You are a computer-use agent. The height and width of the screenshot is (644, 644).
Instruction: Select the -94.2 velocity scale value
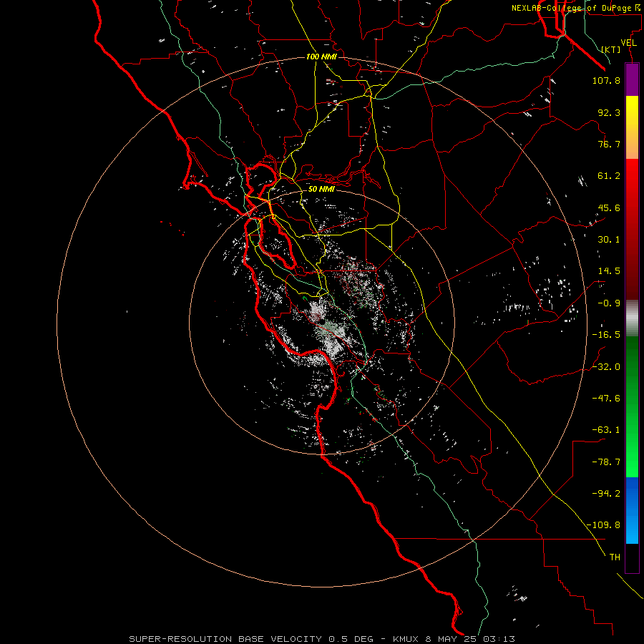606,494
